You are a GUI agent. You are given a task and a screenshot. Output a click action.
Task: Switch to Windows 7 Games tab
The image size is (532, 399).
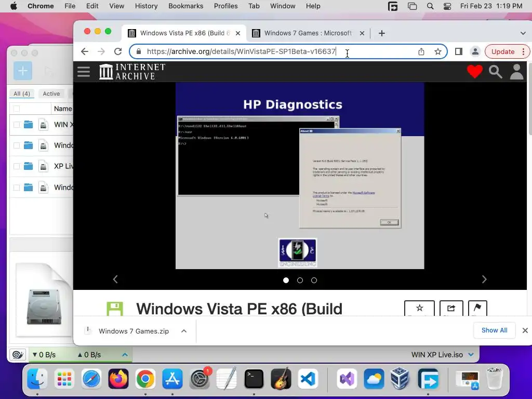[308, 33]
